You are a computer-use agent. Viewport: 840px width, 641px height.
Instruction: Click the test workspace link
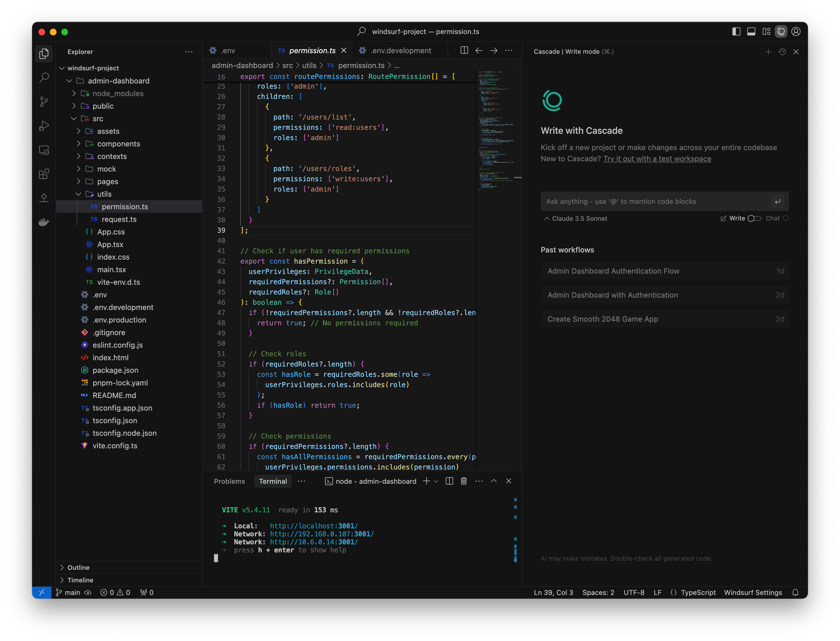(657, 159)
